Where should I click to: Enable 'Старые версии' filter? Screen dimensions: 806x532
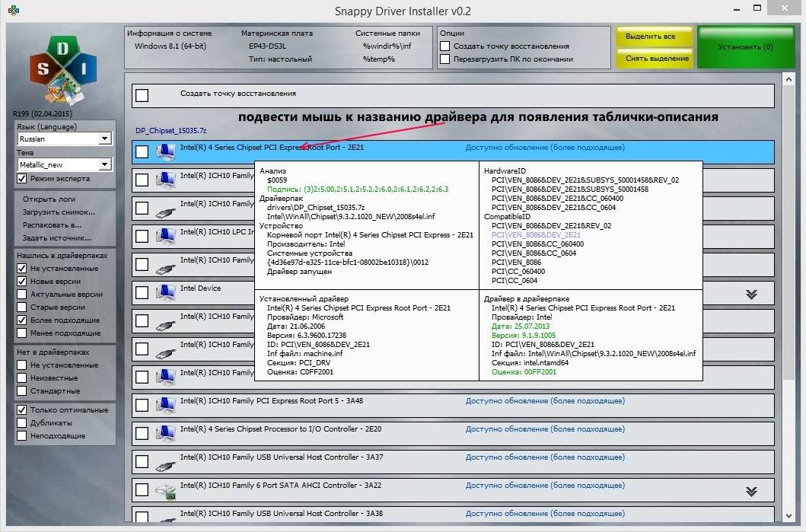(x=21, y=307)
